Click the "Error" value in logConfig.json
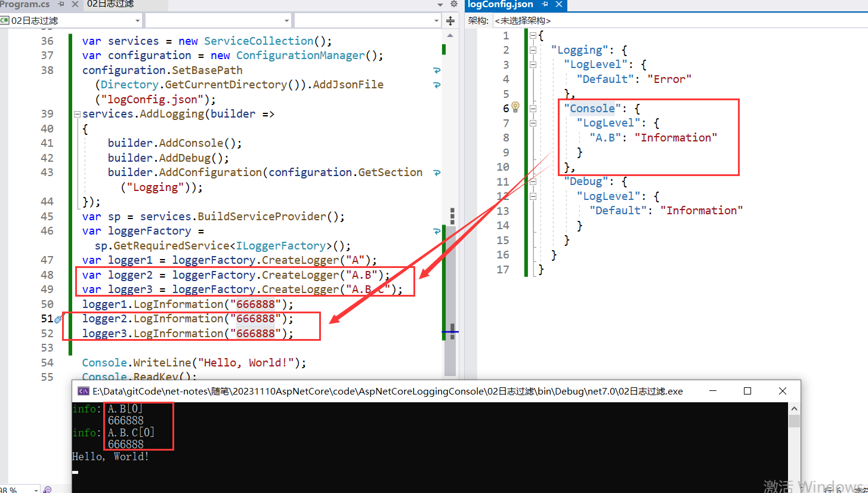Screen dimensions: 868x493 tap(669, 79)
